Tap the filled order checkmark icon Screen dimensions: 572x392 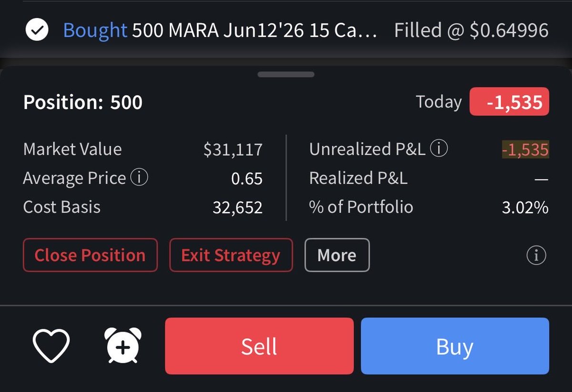pos(37,31)
